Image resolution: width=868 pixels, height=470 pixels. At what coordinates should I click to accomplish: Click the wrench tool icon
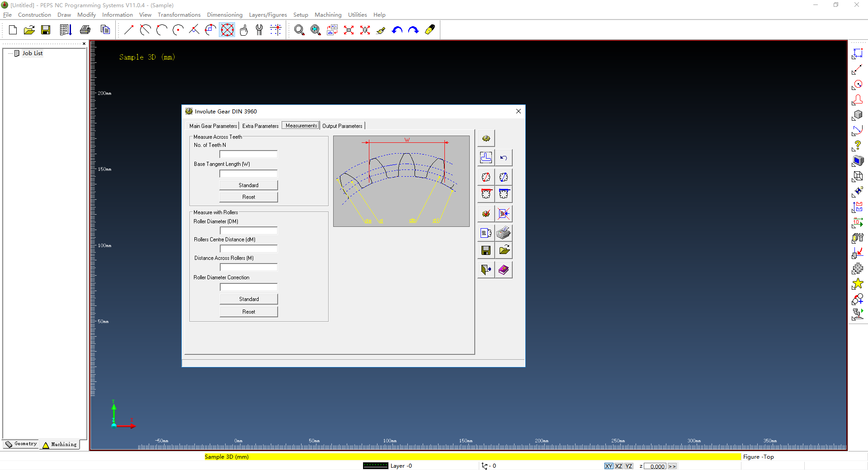tap(259, 30)
